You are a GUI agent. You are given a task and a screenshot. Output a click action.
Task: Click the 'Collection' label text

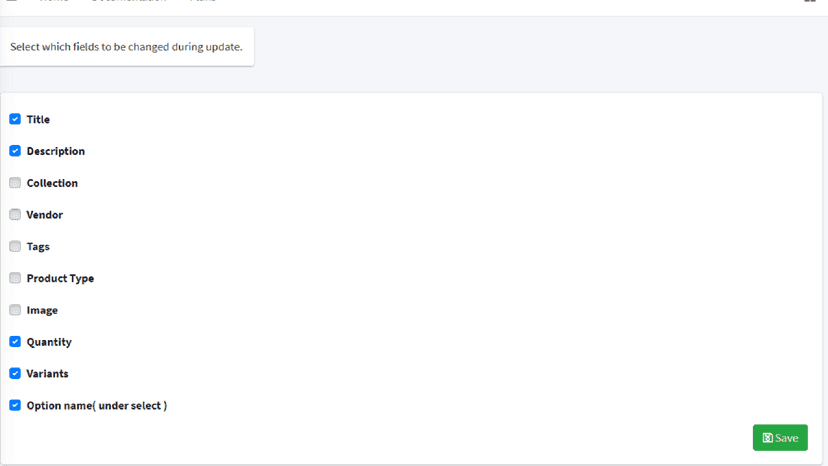(x=52, y=183)
